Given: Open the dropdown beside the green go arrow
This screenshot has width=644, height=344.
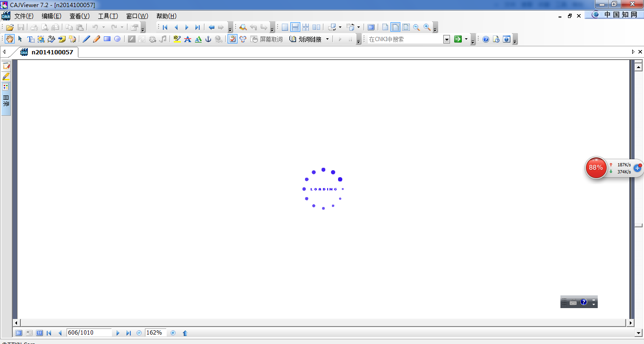Looking at the screenshot, I should click(466, 39).
